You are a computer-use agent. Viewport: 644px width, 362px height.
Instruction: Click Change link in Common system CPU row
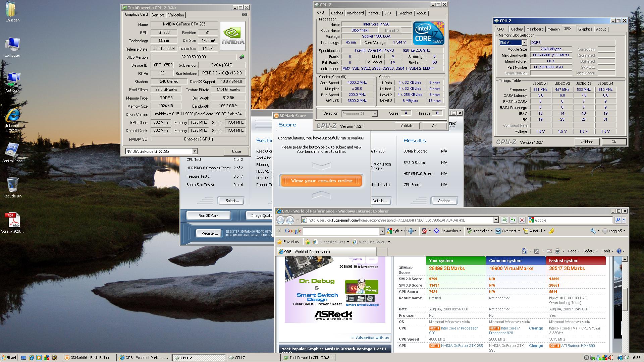click(x=536, y=328)
